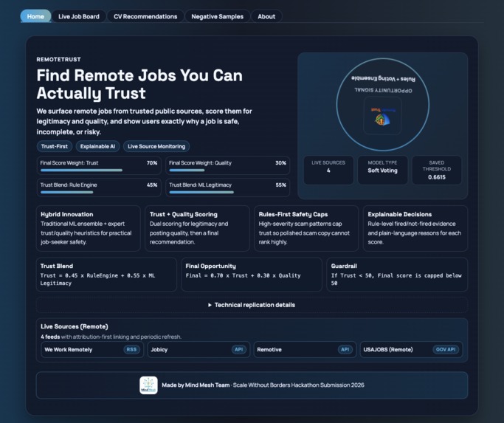Click the 55% value for ML Legitimacy
The height and width of the screenshot is (423, 504).
click(x=280, y=185)
